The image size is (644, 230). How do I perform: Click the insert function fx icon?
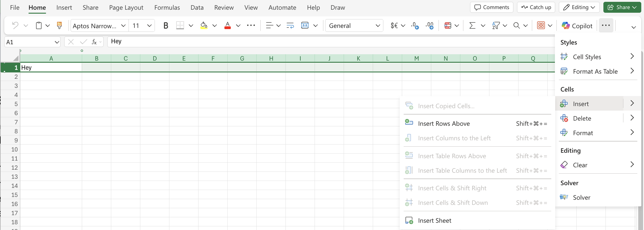pos(94,42)
